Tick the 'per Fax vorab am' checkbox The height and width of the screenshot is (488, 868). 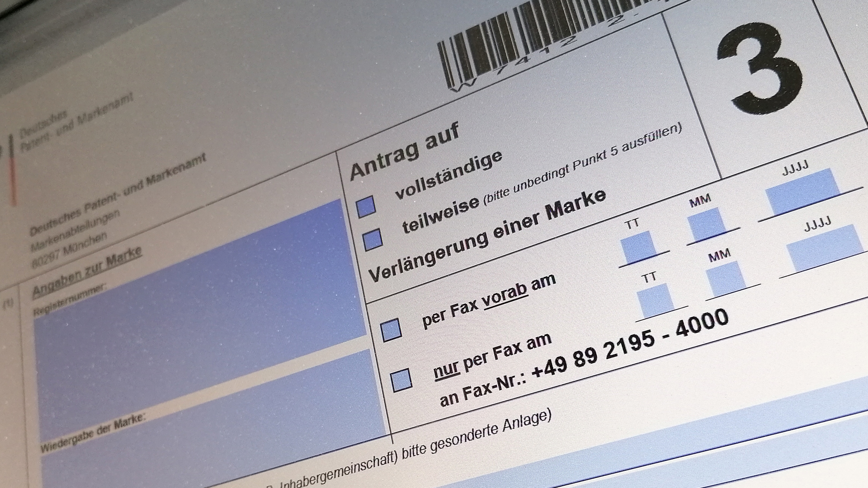pyautogui.click(x=391, y=330)
